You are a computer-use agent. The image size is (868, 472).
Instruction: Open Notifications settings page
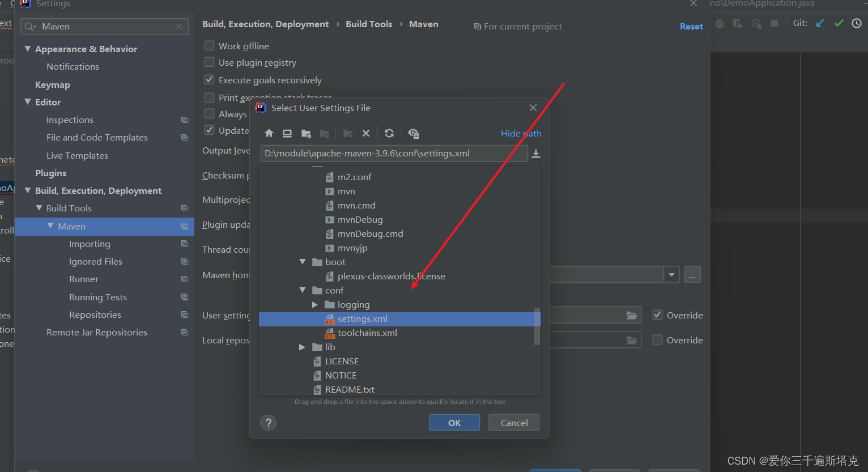coord(73,66)
